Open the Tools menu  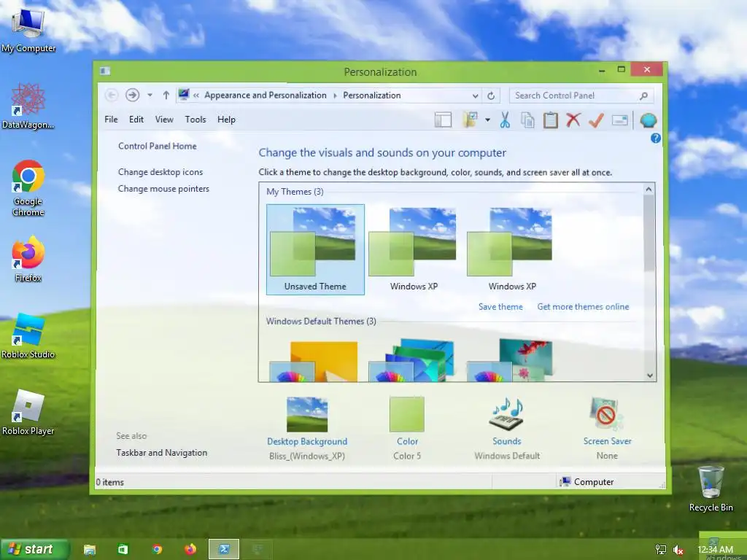[x=196, y=120]
